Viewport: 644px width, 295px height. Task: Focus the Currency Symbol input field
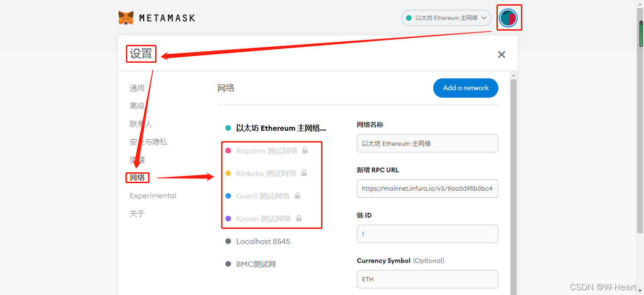pos(428,279)
